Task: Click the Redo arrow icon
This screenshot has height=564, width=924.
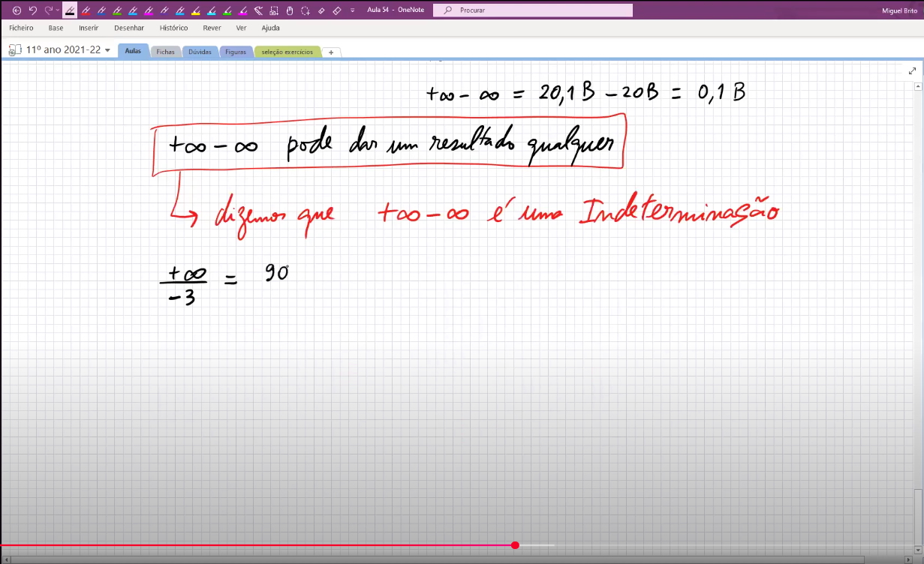Action: pos(49,10)
